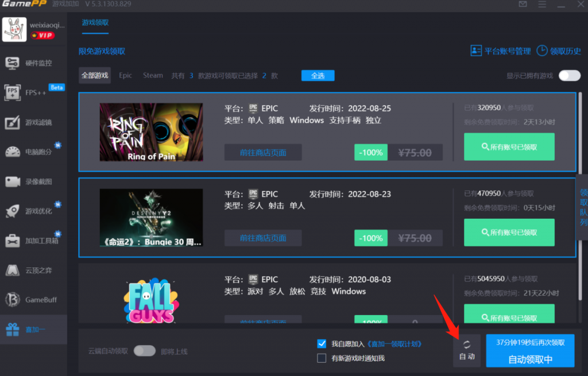Click the -100% discount badge for Ring of Pain
The width and height of the screenshot is (588, 376).
tap(371, 153)
